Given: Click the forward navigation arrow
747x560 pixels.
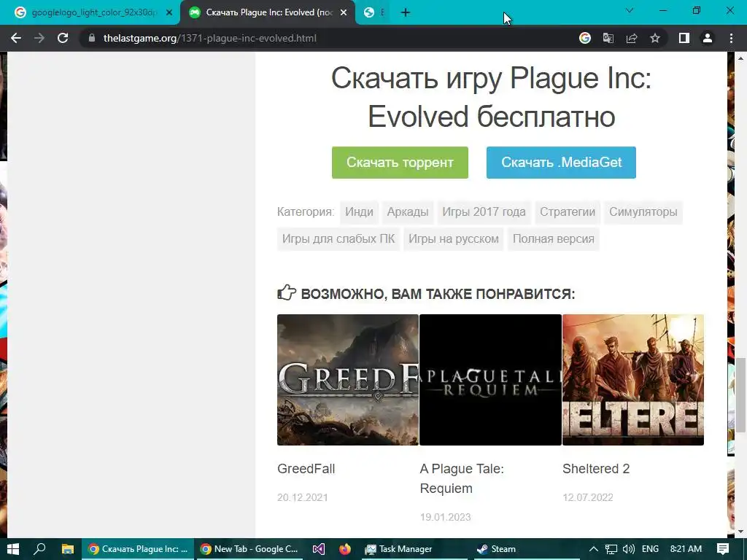Looking at the screenshot, I should 39,38.
